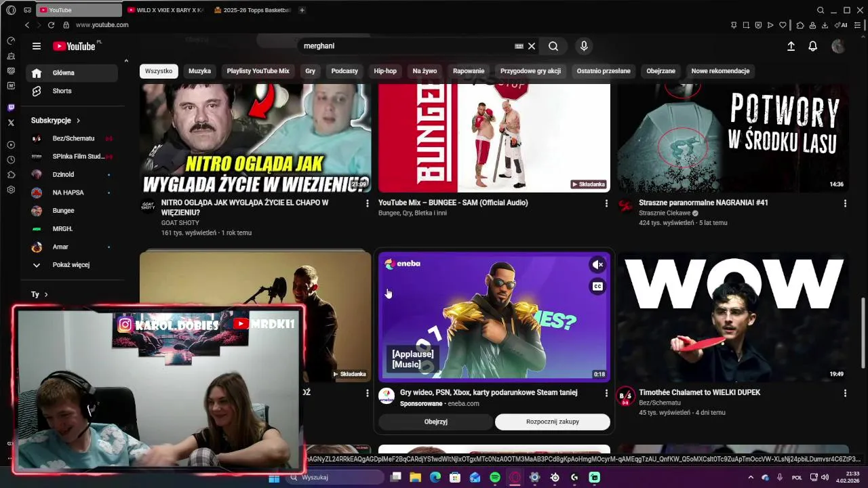Click the Windows Start button

pos(274,477)
